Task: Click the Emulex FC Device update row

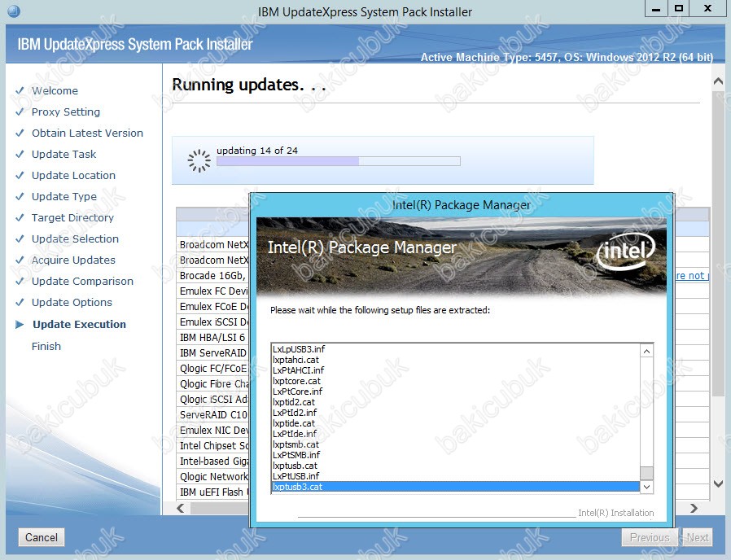Action: click(x=213, y=291)
